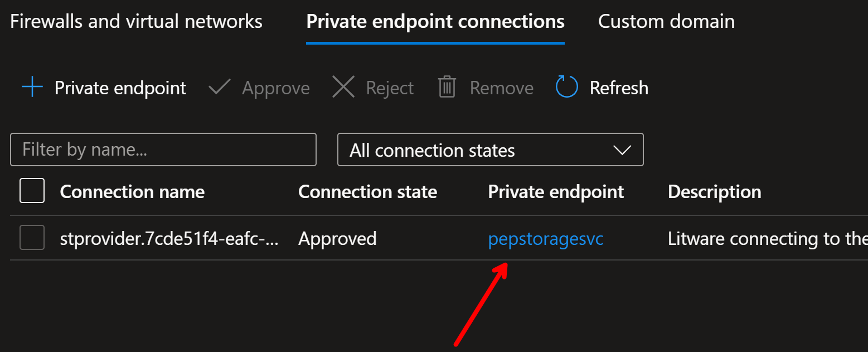This screenshot has width=868, height=352.
Task: Focus the Filter by name field
Action: [x=163, y=150]
